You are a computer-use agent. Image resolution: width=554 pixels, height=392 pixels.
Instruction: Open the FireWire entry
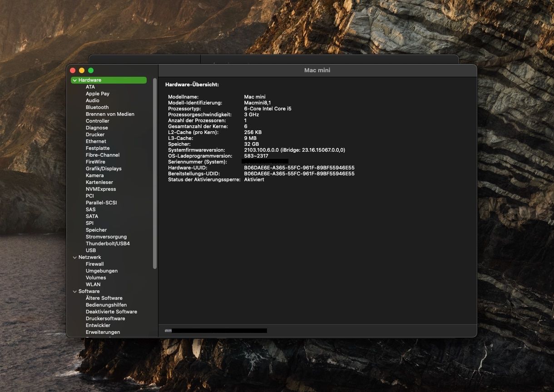pyautogui.click(x=95, y=162)
